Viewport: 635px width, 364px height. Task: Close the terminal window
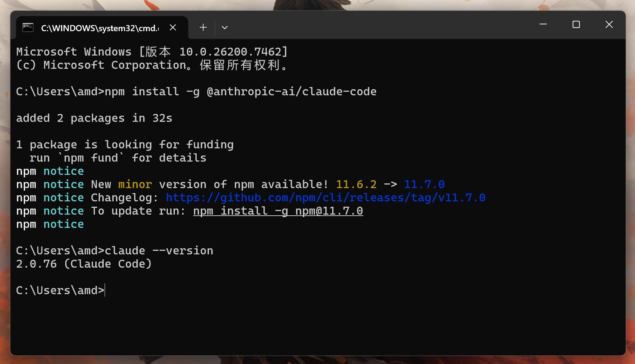[609, 24]
